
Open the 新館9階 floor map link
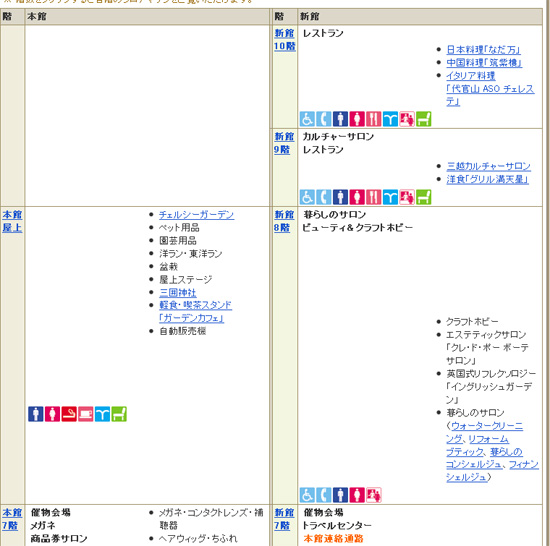coord(284,143)
